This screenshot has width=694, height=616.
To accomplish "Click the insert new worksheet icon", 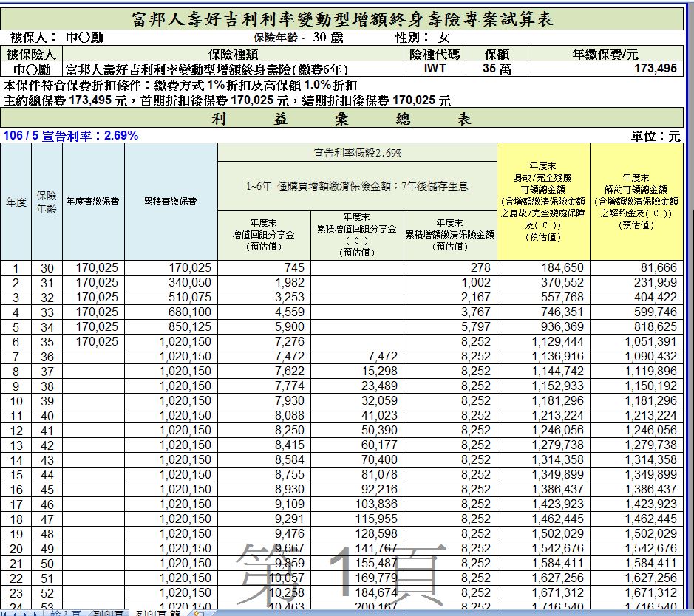I will tap(197, 613).
